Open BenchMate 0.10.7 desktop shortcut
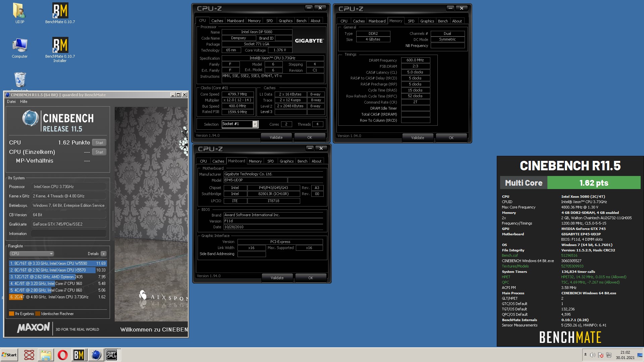Screen dimensions: 644x362 coord(60,13)
